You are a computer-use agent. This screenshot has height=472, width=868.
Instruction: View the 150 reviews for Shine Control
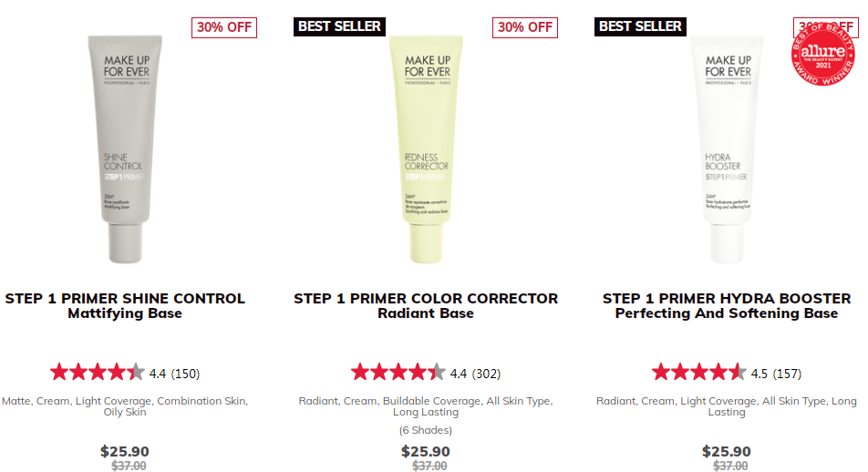185,374
